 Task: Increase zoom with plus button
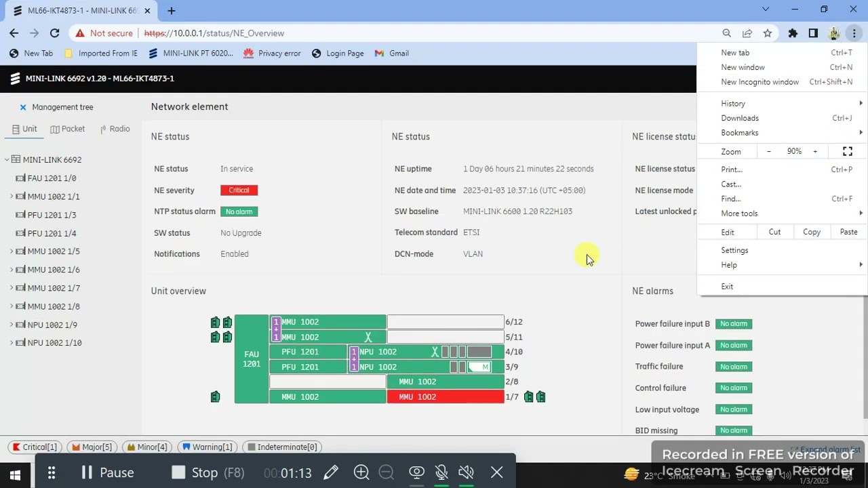tap(815, 152)
